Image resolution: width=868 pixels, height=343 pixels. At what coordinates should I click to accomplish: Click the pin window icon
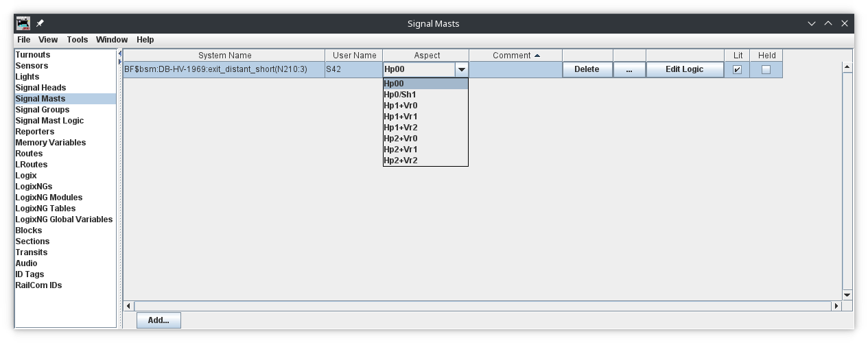click(40, 23)
